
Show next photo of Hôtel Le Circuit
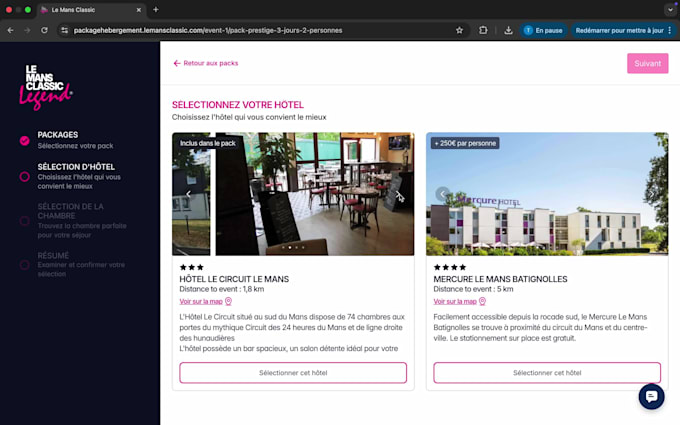coord(398,194)
